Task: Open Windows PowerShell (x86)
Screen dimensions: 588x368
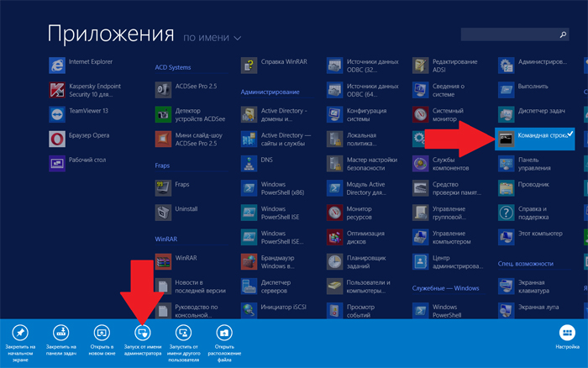Action: coord(249,188)
